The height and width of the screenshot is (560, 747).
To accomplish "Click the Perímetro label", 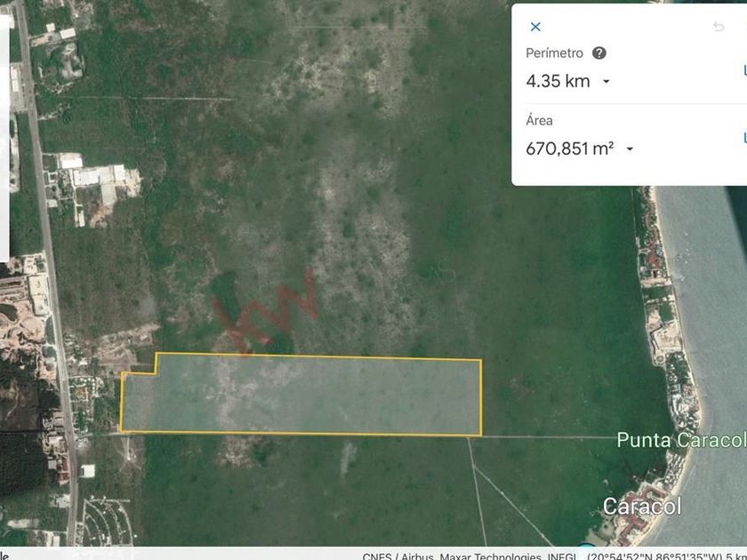I will click(x=554, y=52).
